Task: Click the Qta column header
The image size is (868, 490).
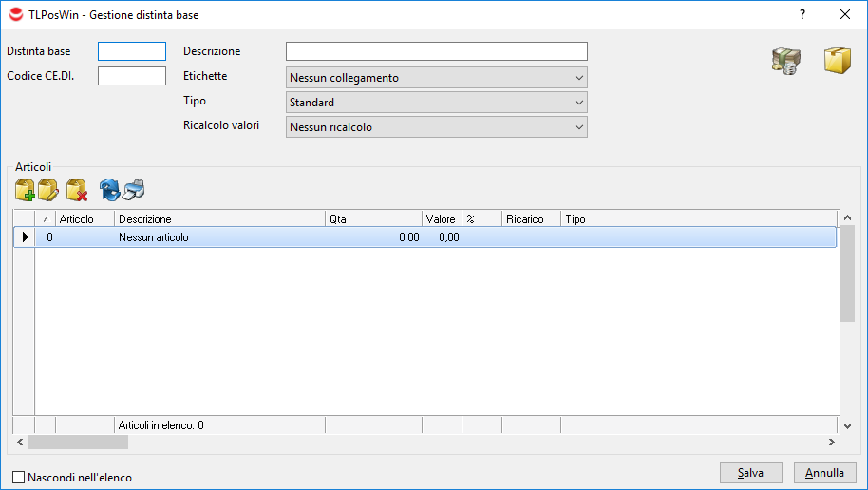Action: pos(372,219)
